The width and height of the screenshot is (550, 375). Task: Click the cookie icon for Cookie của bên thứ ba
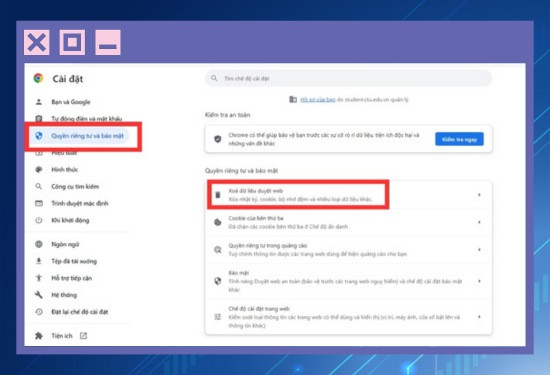217,222
